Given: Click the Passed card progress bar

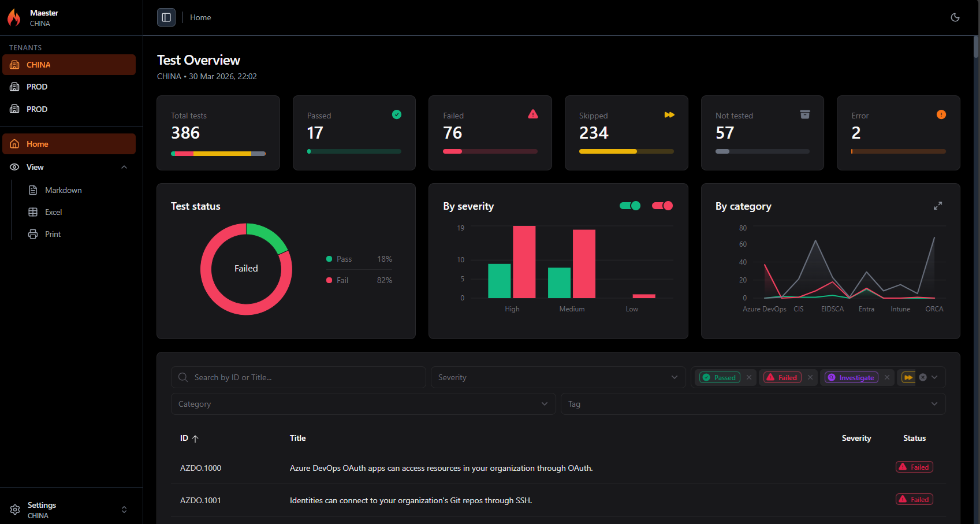Looking at the screenshot, I should [354, 151].
